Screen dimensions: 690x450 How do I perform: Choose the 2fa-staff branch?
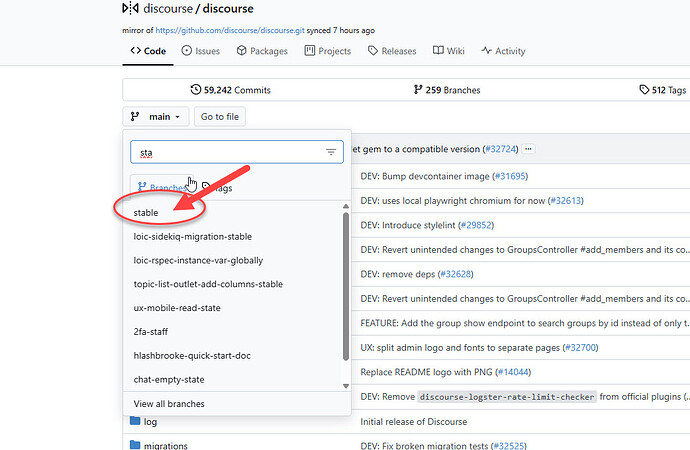152,331
